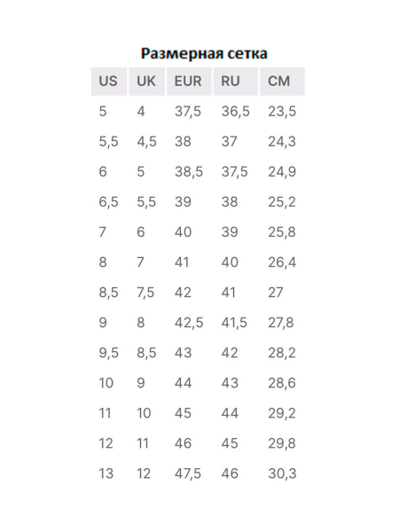Select the 29,2 CM value

coord(282,413)
